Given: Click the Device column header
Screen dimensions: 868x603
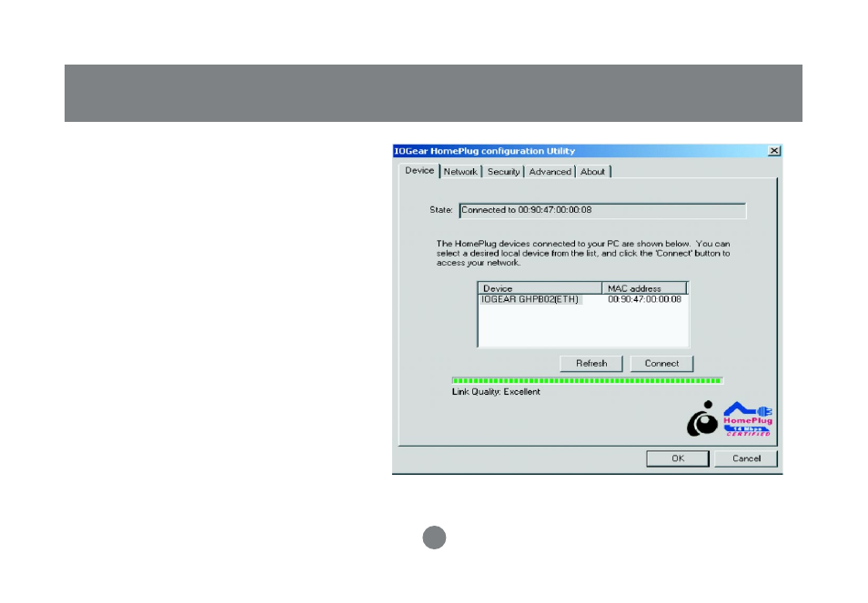Looking at the screenshot, I should point(540,288).
